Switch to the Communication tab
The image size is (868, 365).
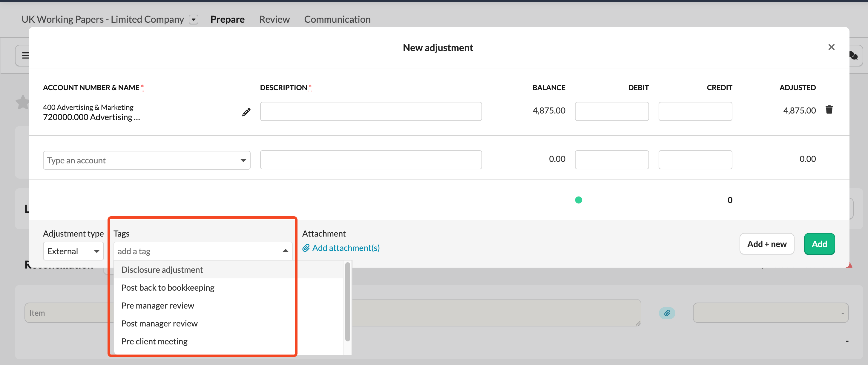[x=337, y=19]
